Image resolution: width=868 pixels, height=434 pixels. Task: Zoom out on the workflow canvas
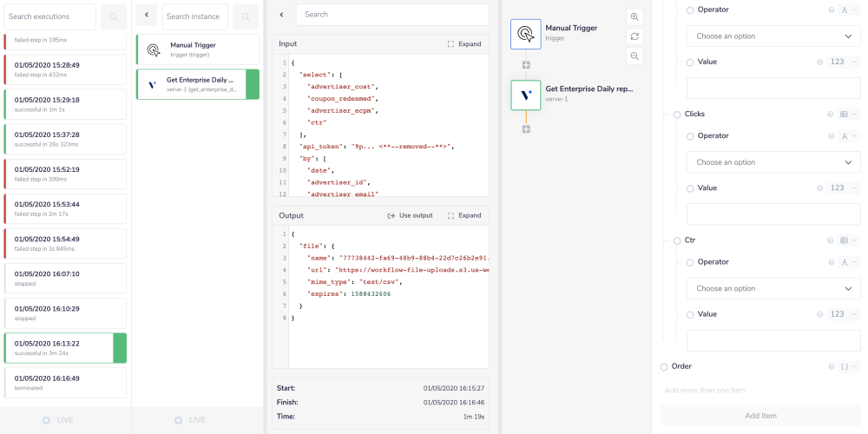click(x=635, y=56)
